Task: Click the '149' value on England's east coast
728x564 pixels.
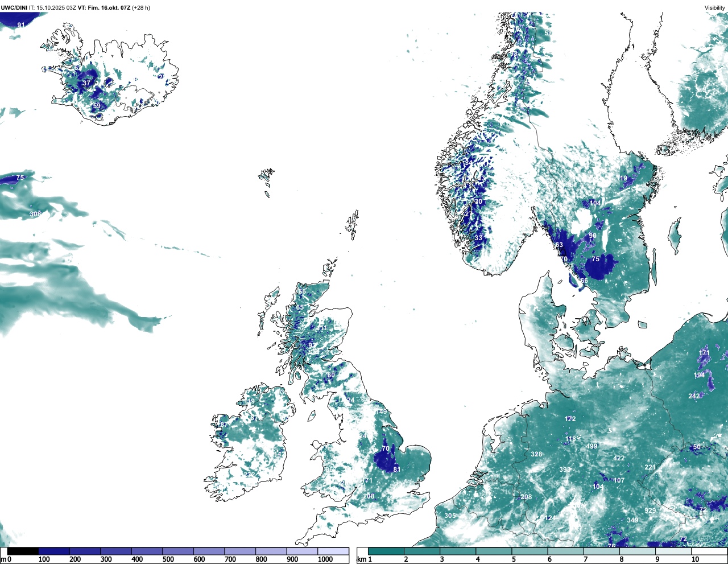Action: click(x=381, y=411)
